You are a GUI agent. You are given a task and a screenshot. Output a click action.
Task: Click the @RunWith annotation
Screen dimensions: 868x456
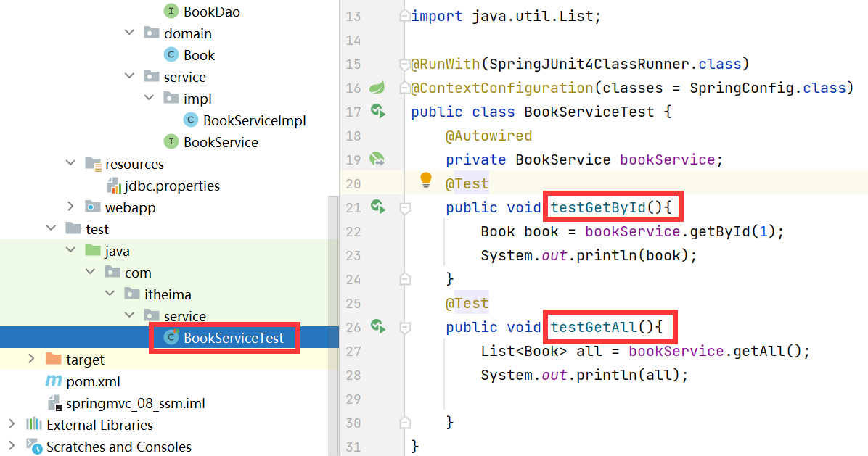[x=445, y=64]
